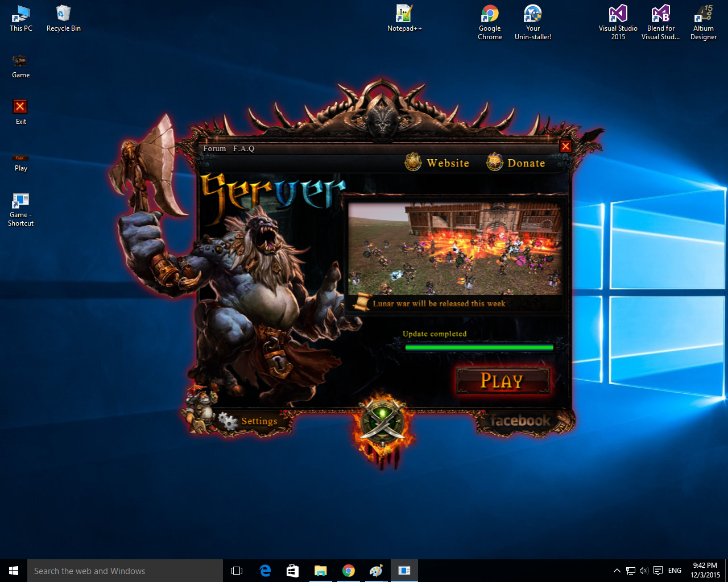
Task: Start the game with PLAY button
Action: [502, 380]
